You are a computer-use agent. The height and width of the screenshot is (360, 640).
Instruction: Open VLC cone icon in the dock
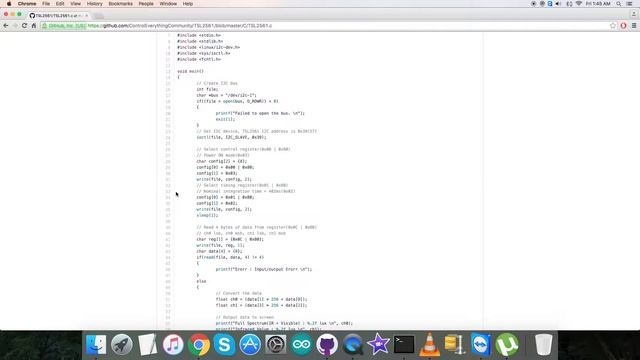click(429, 344)
